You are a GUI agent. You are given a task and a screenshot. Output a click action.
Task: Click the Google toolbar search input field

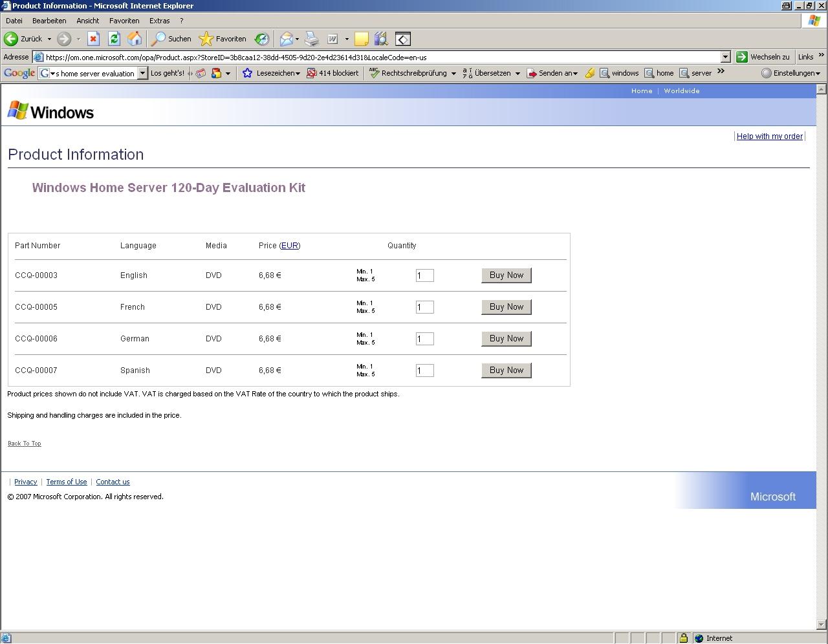[94, 73]
